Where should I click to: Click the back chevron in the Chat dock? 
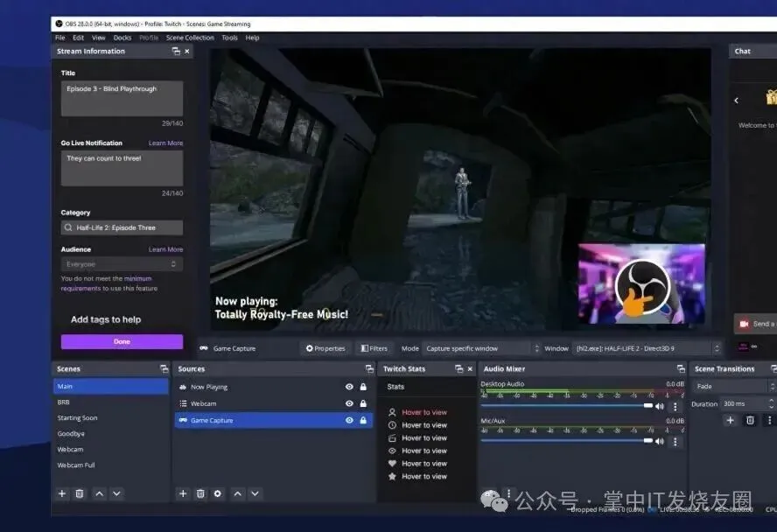click(x=737, y=101)
